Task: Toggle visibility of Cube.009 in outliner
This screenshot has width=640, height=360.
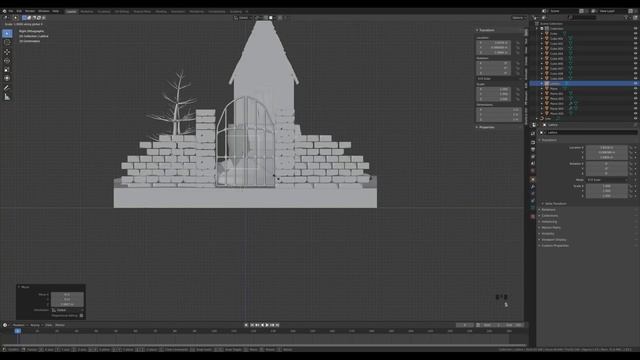Action: (x=635, y=78)
